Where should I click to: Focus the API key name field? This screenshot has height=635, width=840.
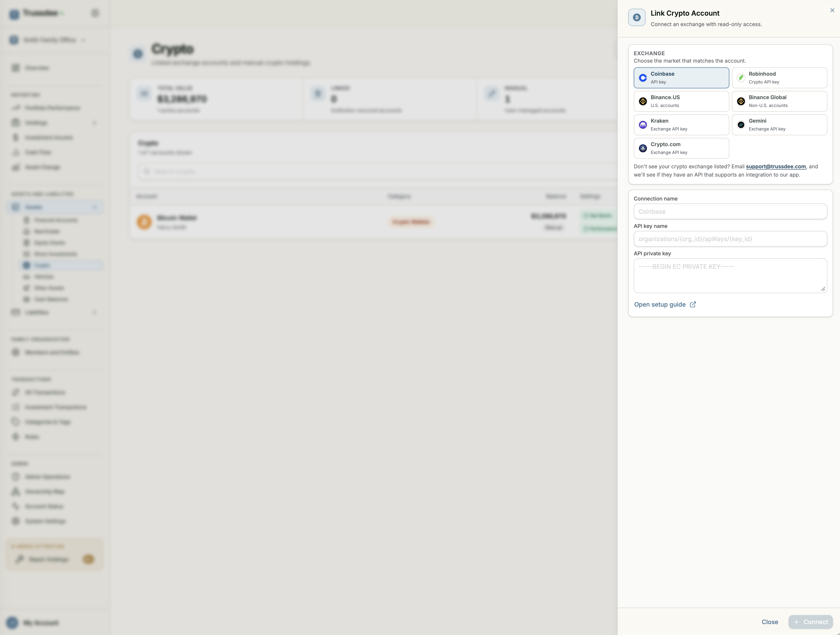click(x=730, y=239)
